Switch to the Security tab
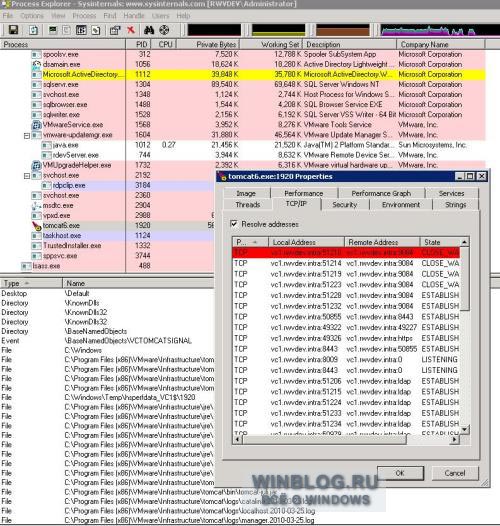Viewport: 500px width, 526px height. point(345,205)
